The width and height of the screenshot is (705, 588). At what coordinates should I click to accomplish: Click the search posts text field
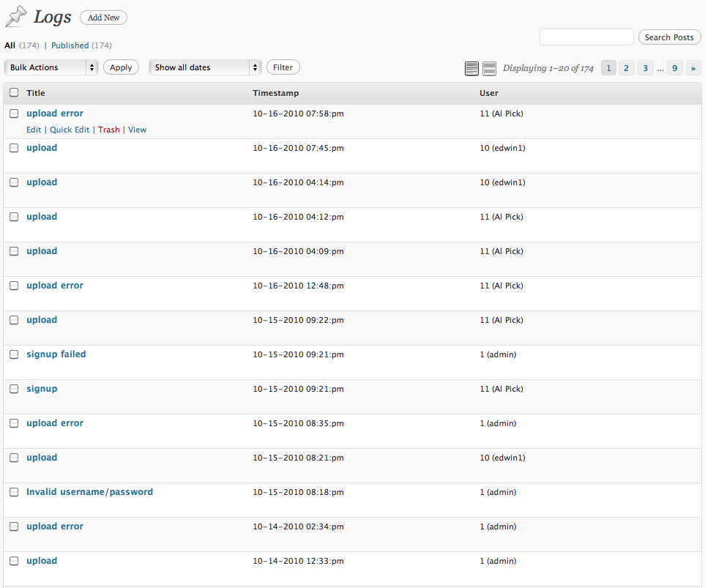tap(586, 37)
